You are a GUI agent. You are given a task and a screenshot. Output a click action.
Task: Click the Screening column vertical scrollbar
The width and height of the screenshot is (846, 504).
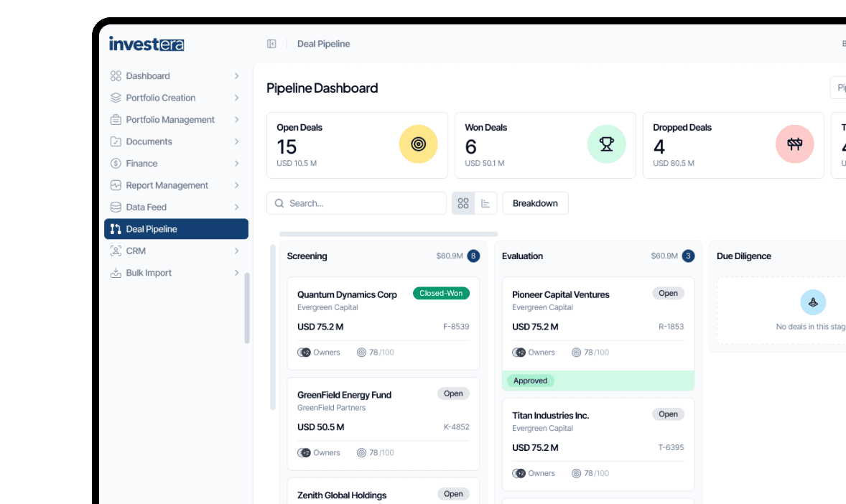point(273,327)
